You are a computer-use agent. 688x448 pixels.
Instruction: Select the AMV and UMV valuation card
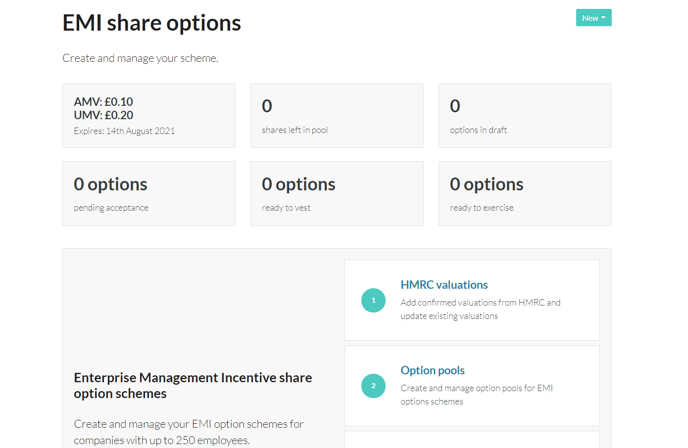[149, 116]
